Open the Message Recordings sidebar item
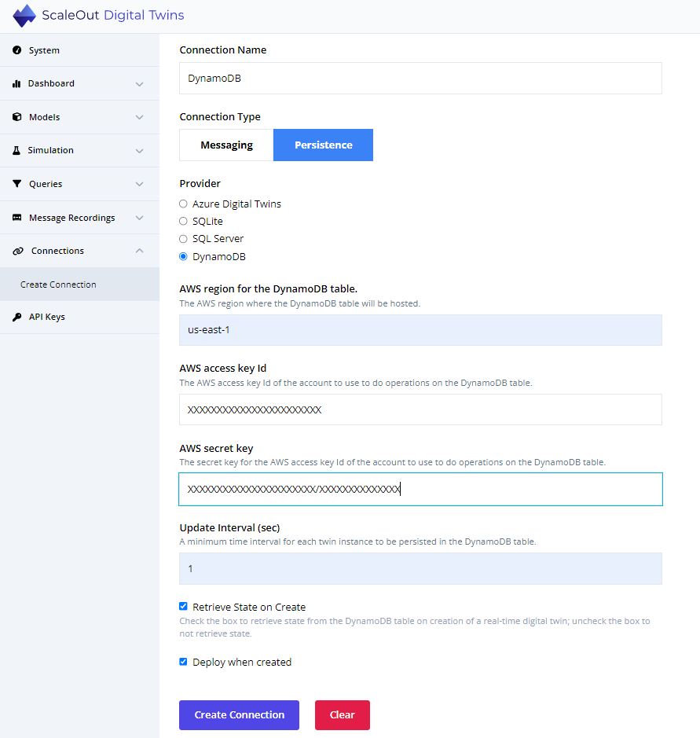This screenshot has width=700, height=738. [x=79, y=218]
